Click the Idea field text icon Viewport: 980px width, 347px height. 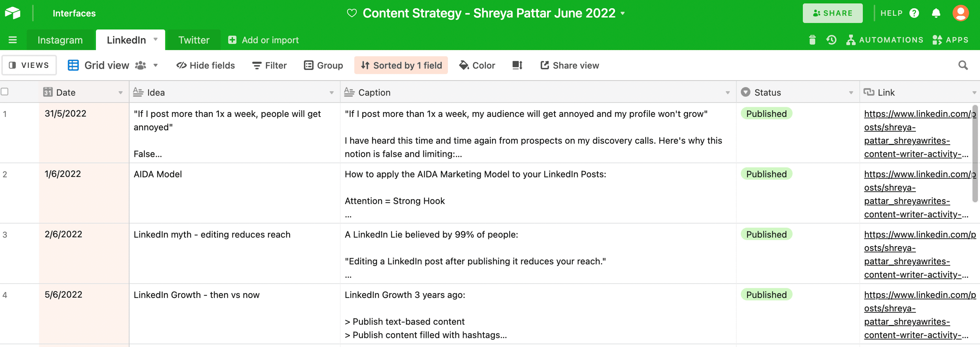click(138, 92)
